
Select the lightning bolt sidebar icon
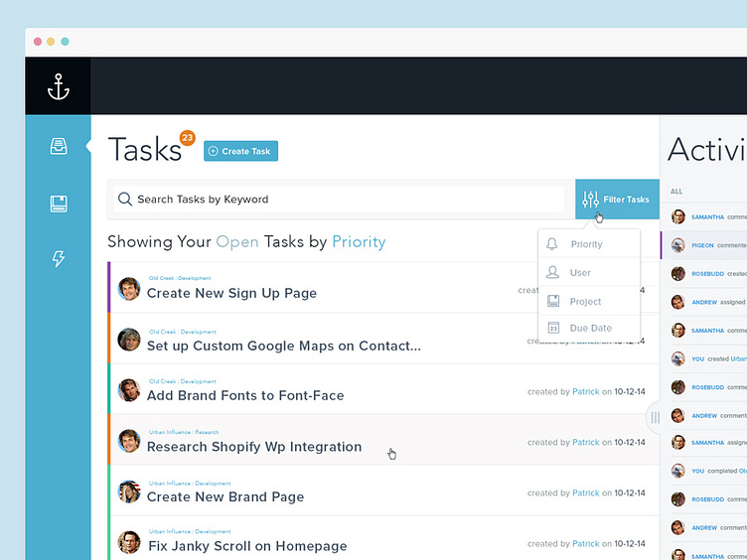(x=59, y=258)
